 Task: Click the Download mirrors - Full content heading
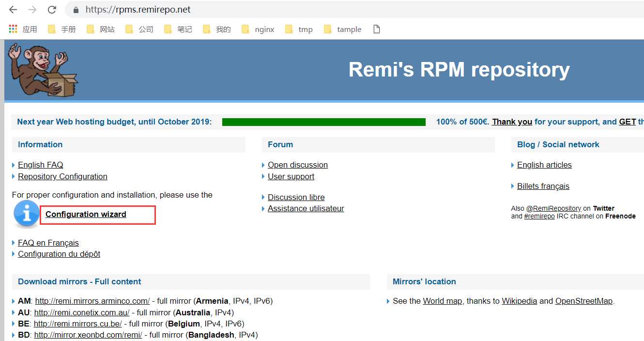tap(79, 281)
